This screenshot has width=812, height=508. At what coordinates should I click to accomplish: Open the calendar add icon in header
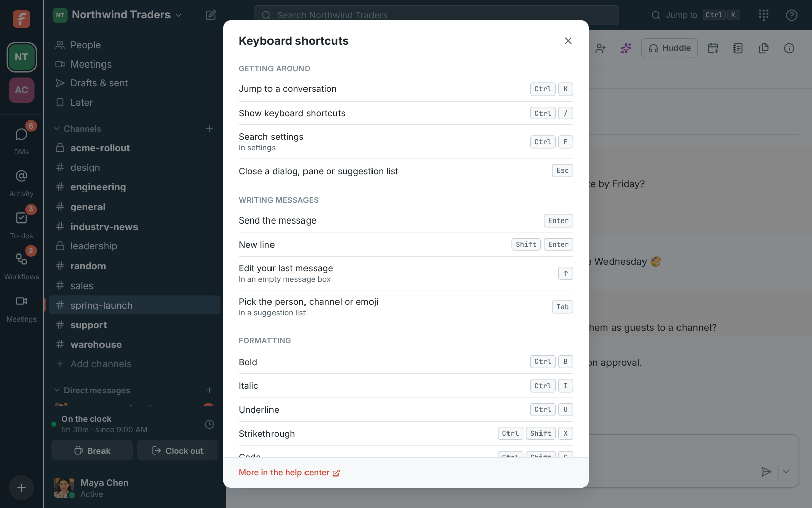[713, 48]
